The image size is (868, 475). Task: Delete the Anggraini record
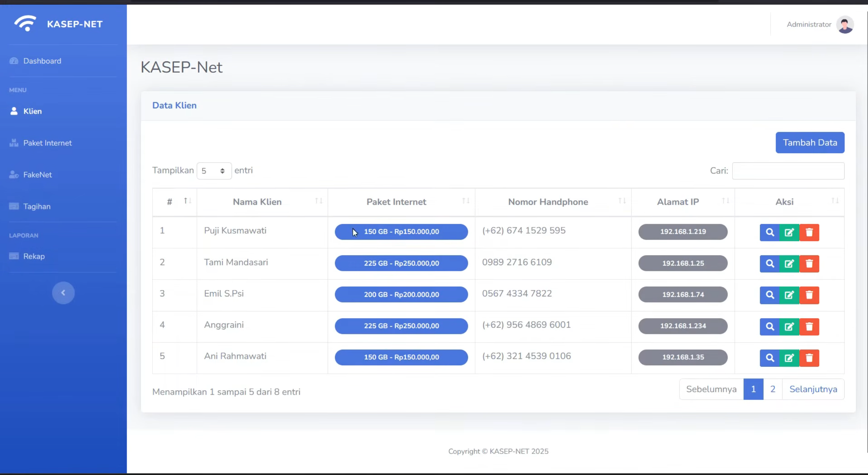tap(809, 326)
